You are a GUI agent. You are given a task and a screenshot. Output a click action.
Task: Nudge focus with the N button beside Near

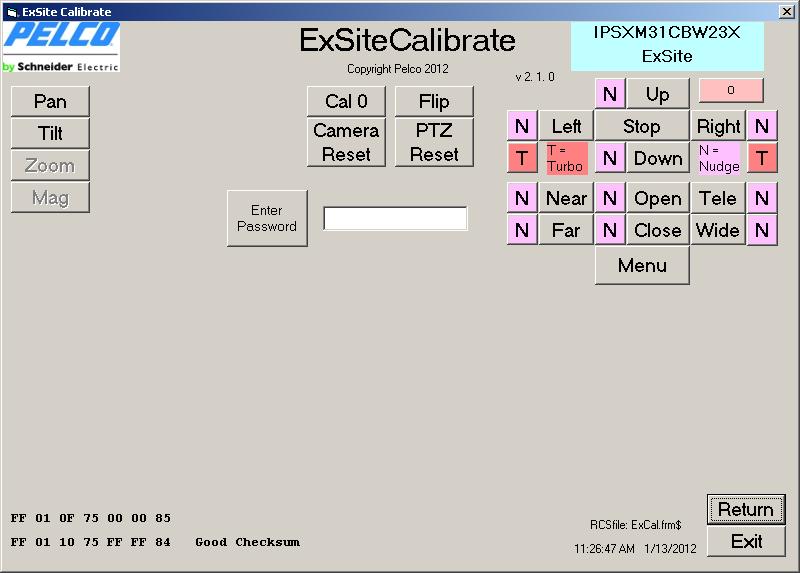(x=522, y=197)
